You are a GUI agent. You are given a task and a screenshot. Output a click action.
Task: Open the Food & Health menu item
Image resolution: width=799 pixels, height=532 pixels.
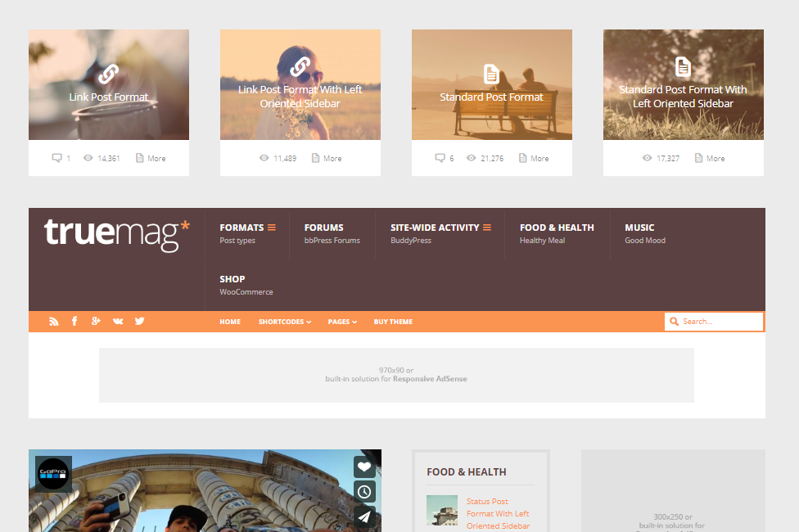(557, 233)
